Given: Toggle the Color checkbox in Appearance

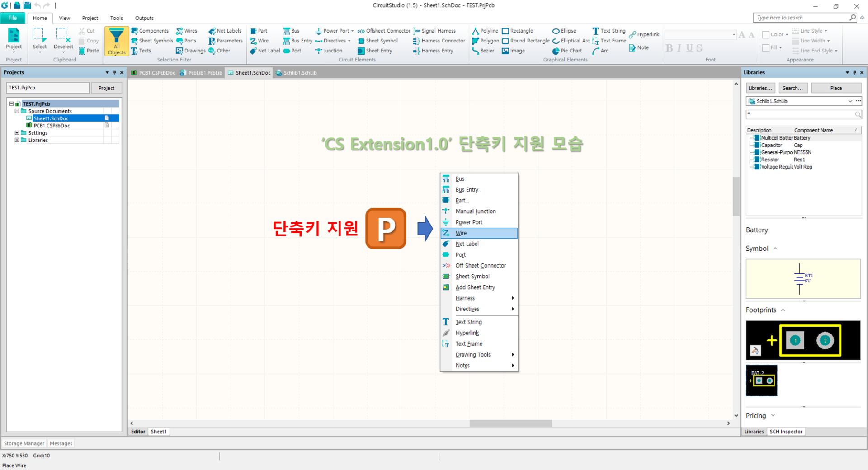Looking at the screenshot, I should tap(766, 35).
